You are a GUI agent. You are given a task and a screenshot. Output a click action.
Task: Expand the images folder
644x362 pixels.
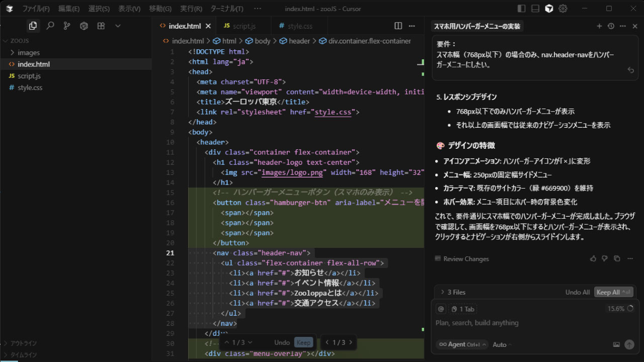click(75, 52)
